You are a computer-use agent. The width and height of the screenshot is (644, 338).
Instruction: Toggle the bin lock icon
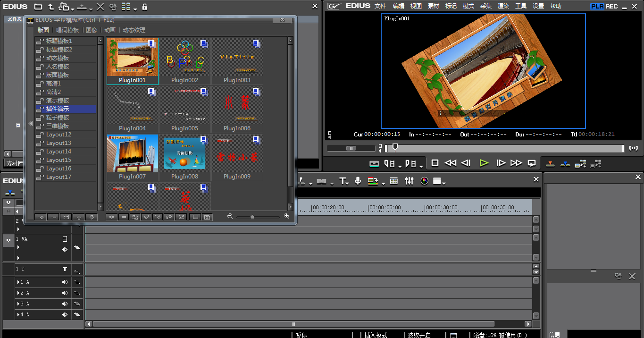tap(145, 7)
